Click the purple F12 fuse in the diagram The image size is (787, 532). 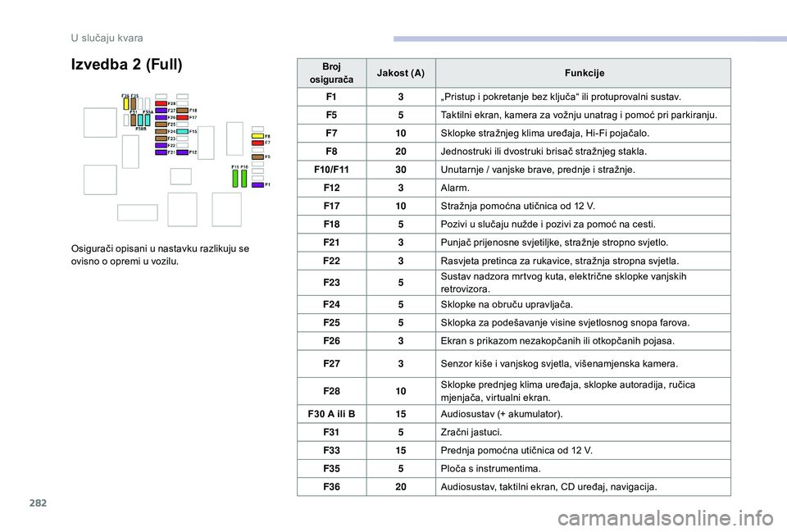(182, 152)
